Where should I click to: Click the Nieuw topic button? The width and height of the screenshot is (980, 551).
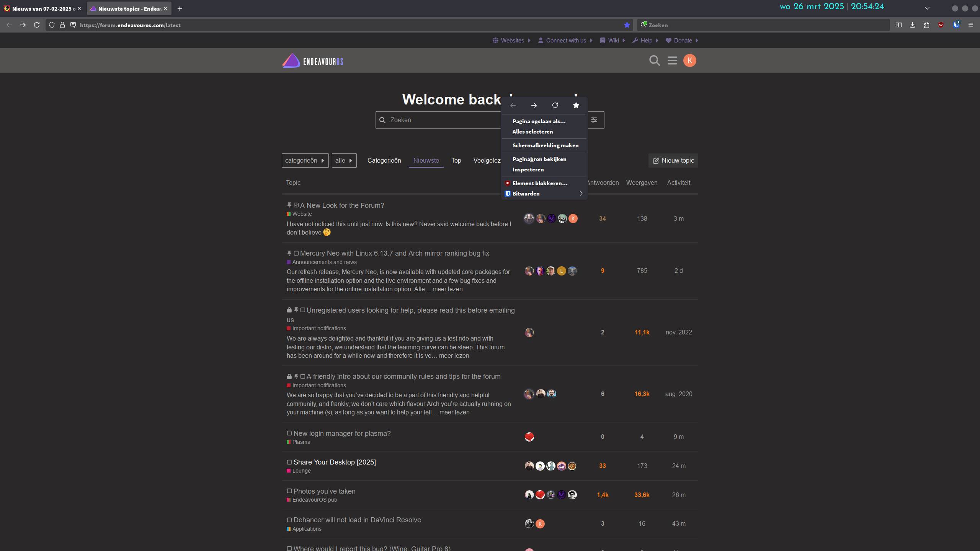pyautogui.click(x=673, y=161)
